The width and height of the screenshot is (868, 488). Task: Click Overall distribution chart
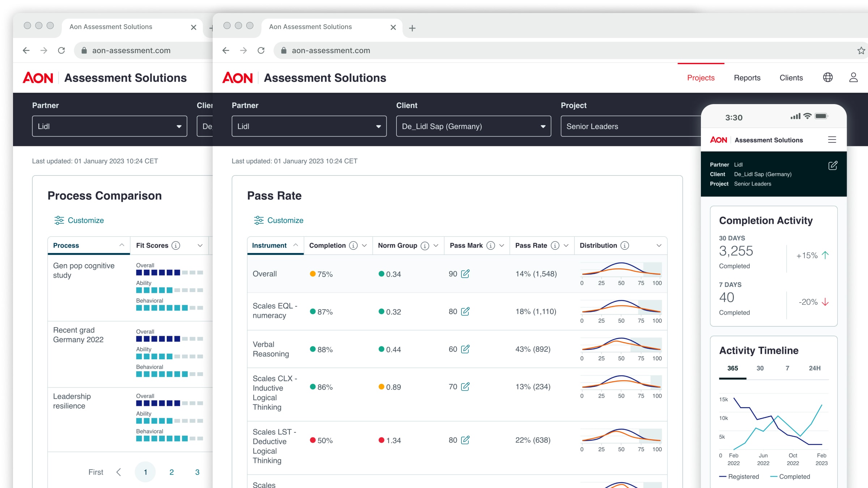coord(621,273)
